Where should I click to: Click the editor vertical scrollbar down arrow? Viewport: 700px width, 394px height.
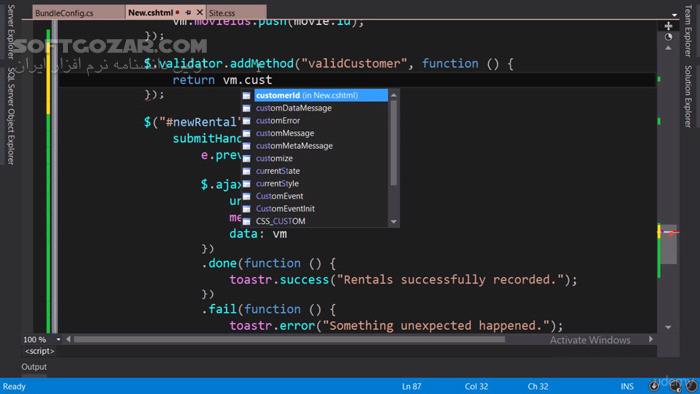click(x=668, y=327)
